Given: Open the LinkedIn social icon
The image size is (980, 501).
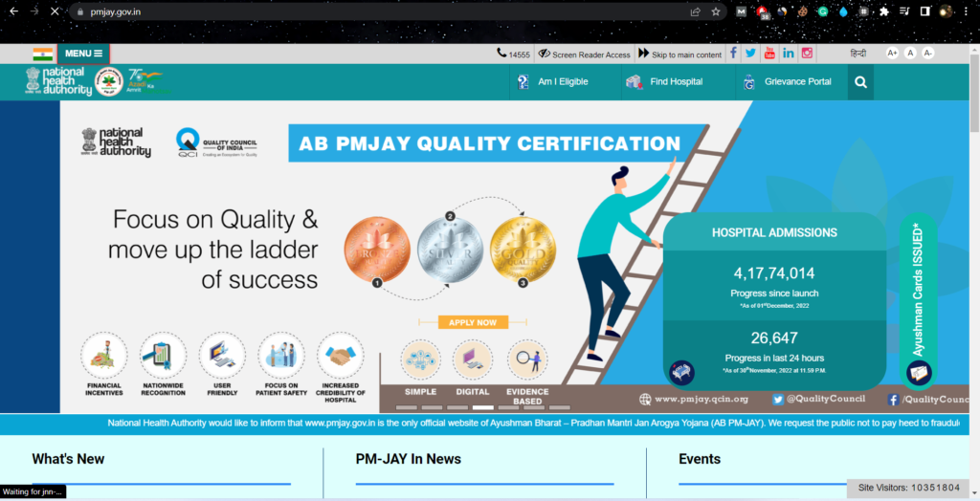Looking at the screenshot, I should tap(789, 54).
